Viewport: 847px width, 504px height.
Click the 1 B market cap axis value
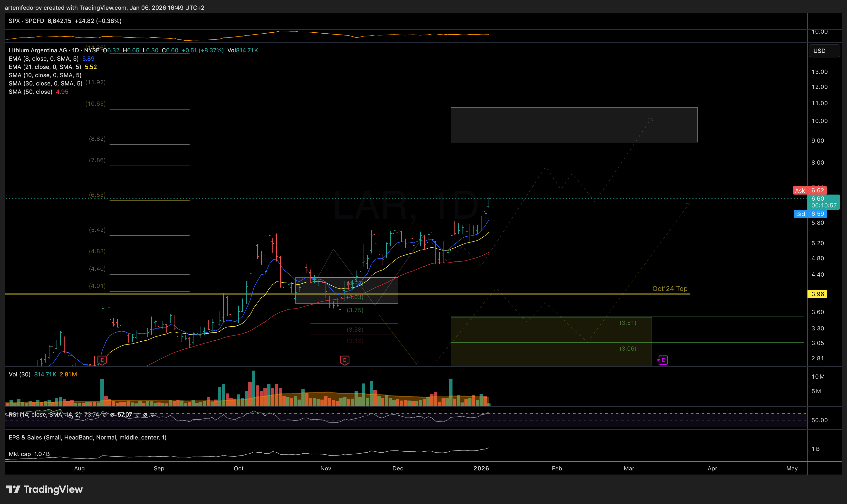(x=815, y=449)
